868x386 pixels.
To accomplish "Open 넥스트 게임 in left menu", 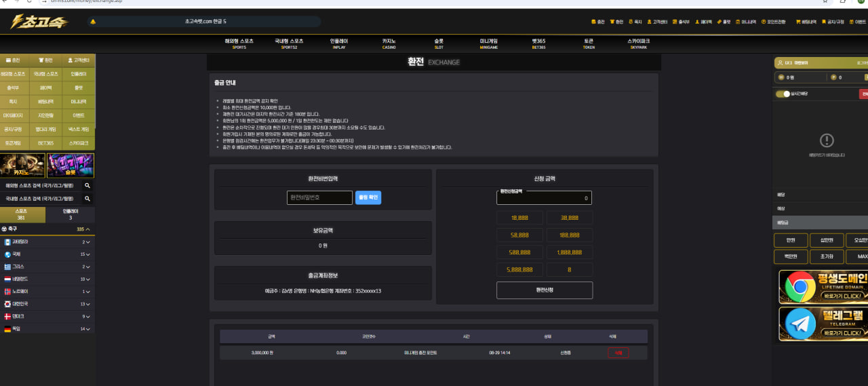I will (79, 129).
